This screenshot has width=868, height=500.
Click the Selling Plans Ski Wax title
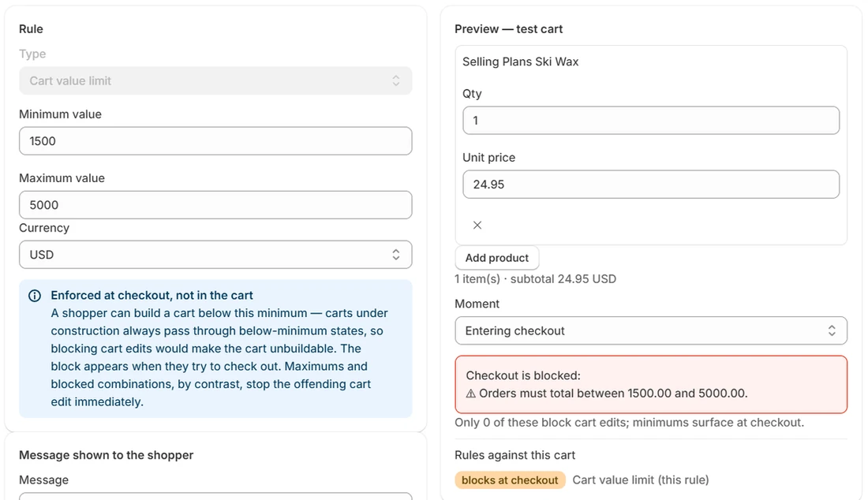[520, 62]
